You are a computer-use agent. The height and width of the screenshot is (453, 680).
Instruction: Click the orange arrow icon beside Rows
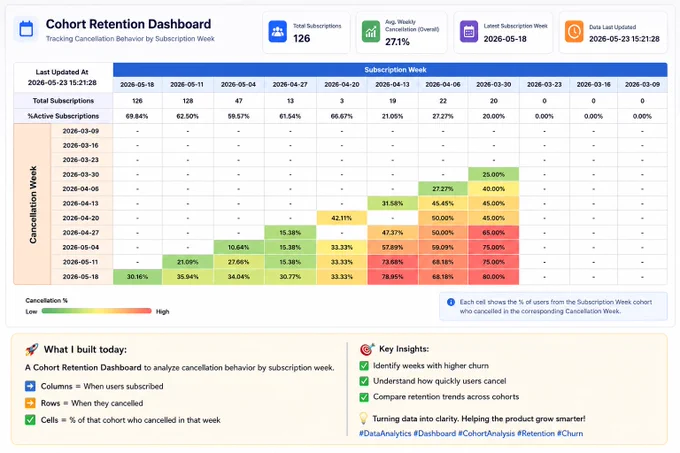click(x=30, y=403)
